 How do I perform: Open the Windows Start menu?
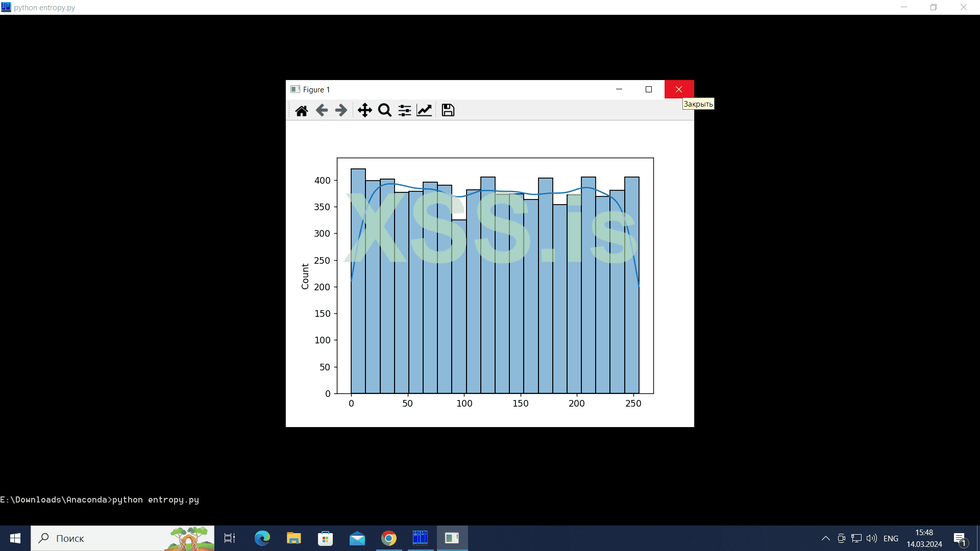(x=15, y=538)
